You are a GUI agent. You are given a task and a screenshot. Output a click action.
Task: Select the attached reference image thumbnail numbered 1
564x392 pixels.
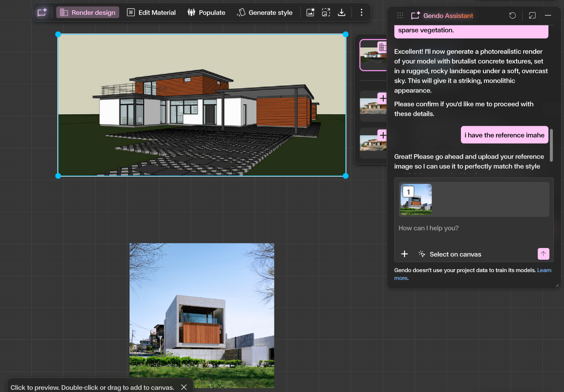pos(416,200)
